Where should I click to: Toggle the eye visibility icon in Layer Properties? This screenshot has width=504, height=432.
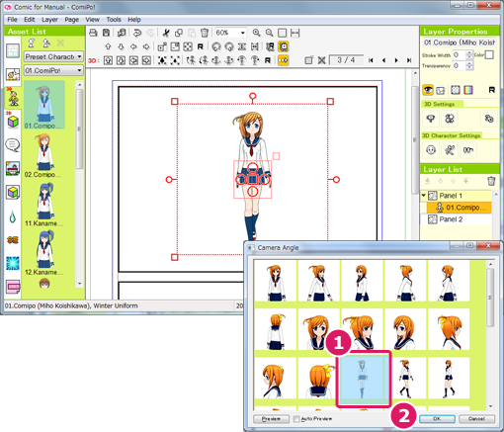[428, 90]
